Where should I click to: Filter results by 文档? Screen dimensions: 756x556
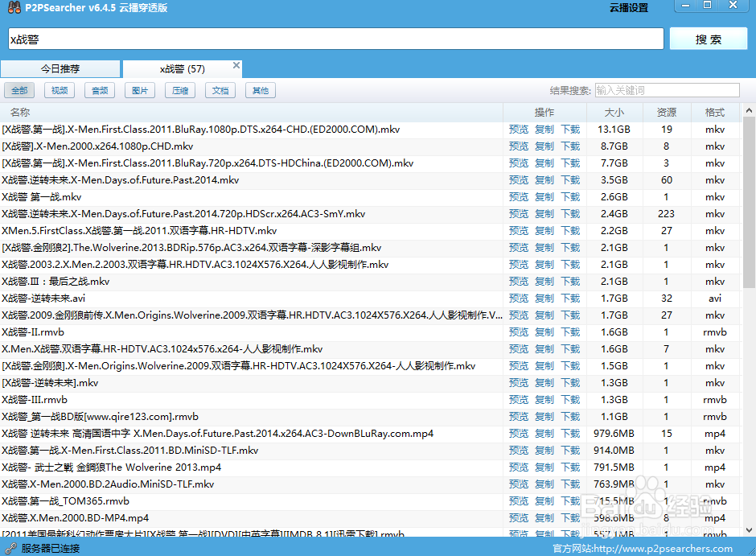(220, 90)
